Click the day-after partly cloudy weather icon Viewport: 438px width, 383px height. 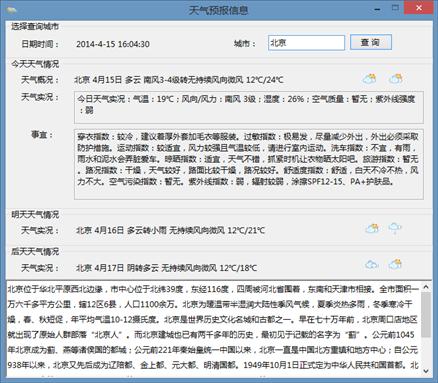(395, 265)
